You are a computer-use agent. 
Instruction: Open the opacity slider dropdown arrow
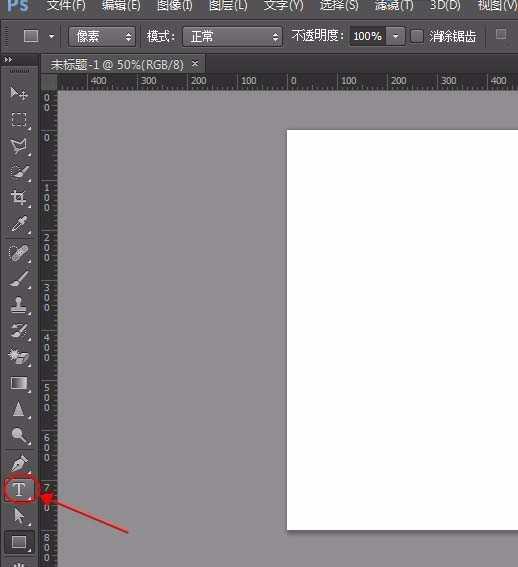[396, 37]
